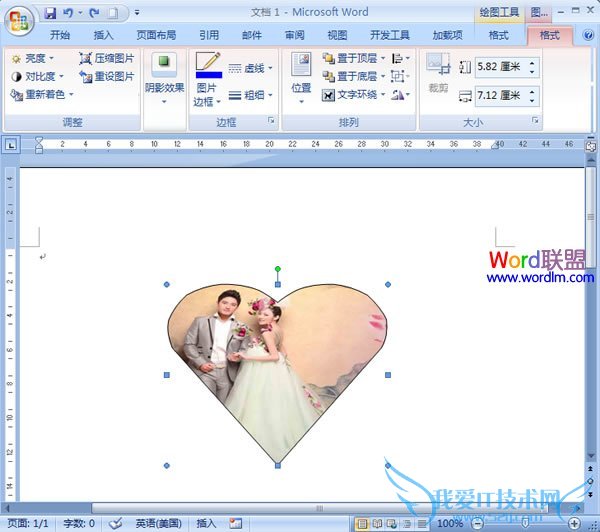Open the 开发工具 tab

point(390,35)
